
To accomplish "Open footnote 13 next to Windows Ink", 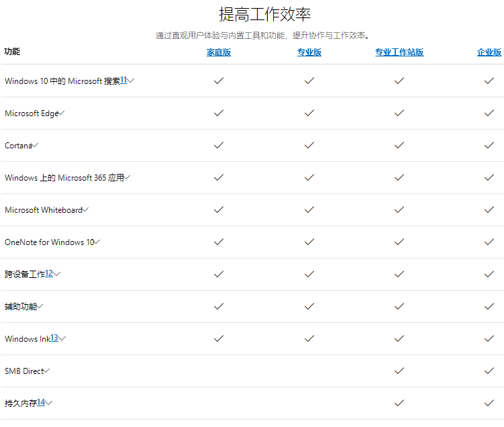I will coord(54,338).
